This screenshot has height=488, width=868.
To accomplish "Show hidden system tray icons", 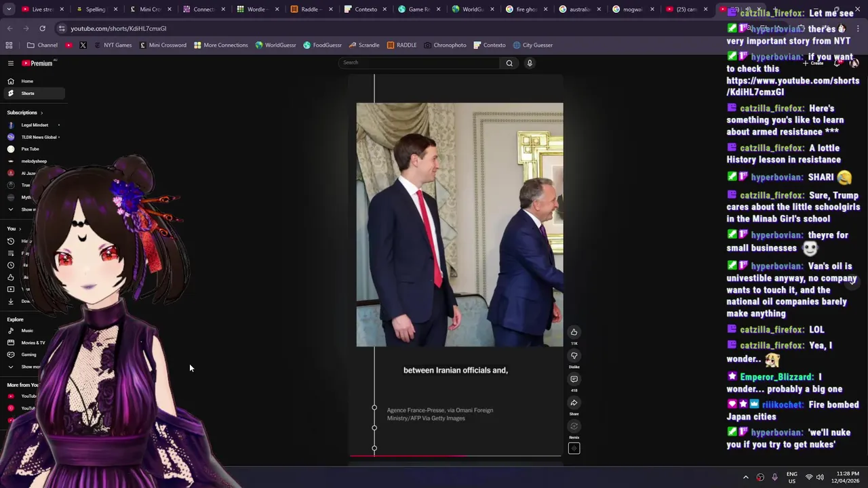I will click(x=745, y=477).
